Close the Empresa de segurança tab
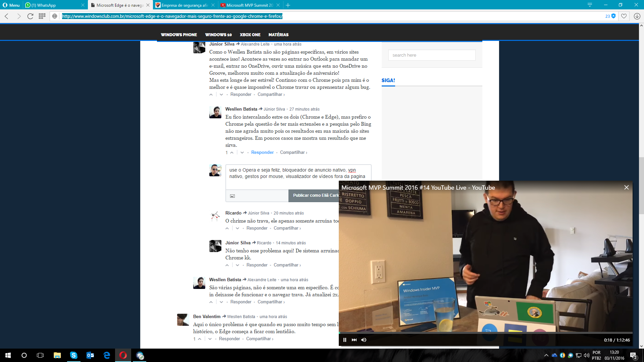 coord(213,5)
